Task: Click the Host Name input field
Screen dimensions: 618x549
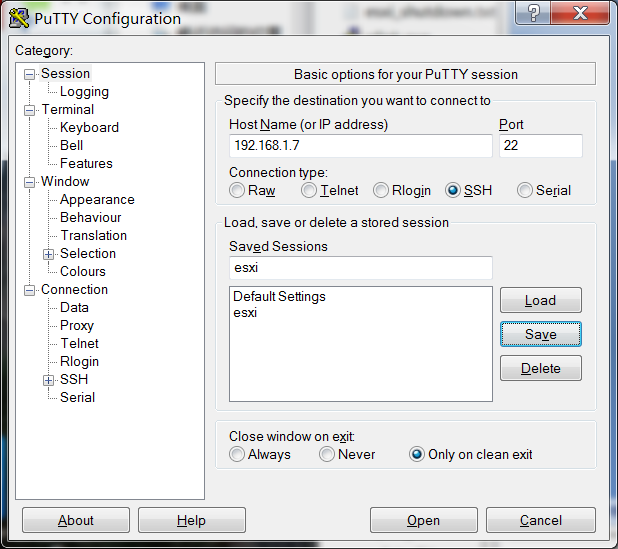Action: [360, 146]
